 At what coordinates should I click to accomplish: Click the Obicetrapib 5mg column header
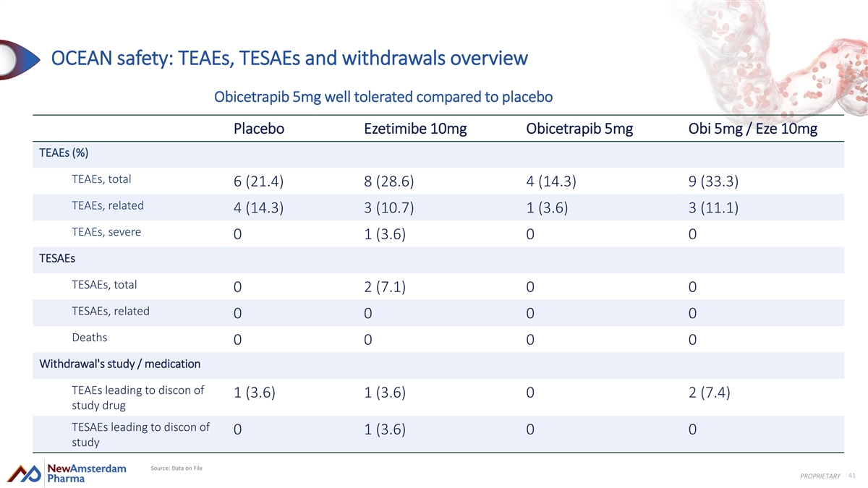[579, 129]
